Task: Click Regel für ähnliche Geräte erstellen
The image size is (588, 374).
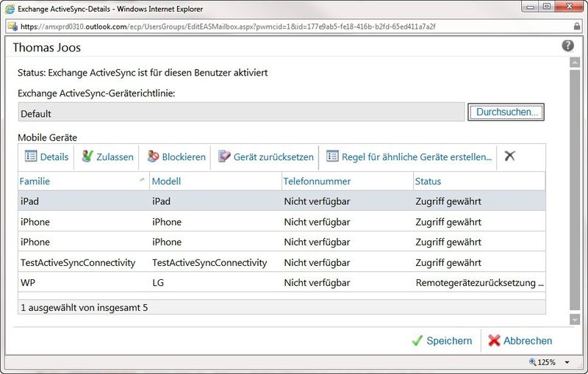Action: (x=409, y=157)
